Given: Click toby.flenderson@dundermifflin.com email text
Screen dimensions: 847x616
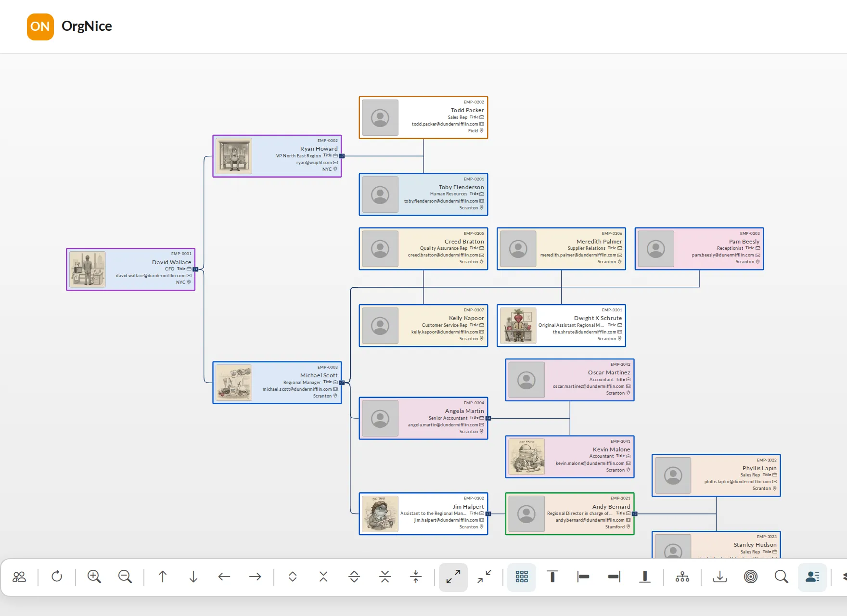Looking at the screenshot, I should click(441, 201).
